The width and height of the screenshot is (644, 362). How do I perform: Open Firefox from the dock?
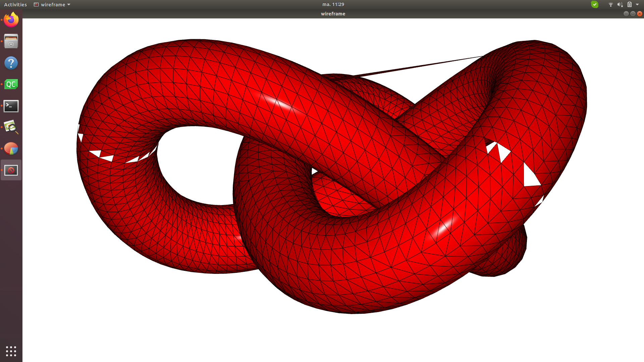(11, 20)
